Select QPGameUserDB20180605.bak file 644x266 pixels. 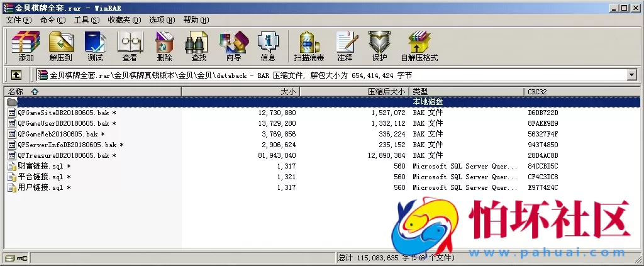click(67, 123)
